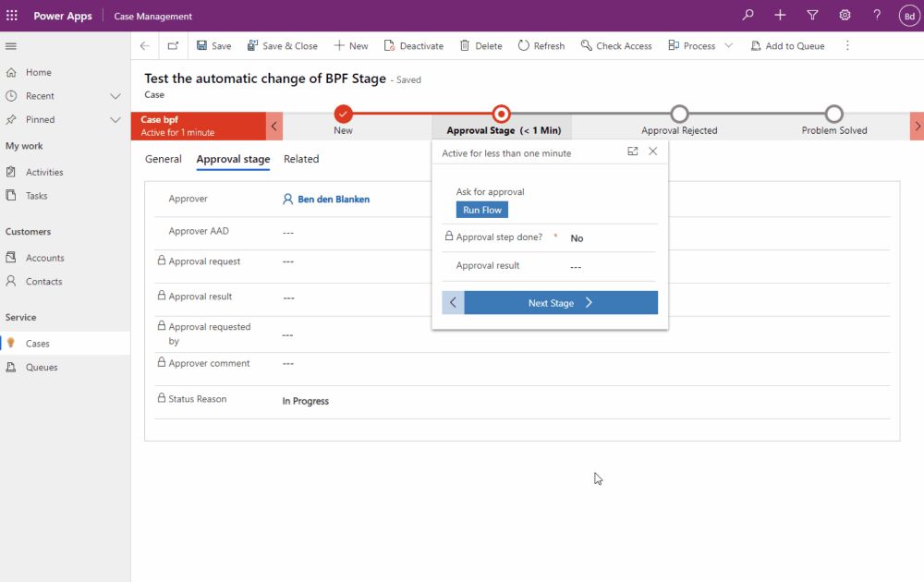Select the Approval Stage marker
The width and height of the screenshot is (924, 582).
coord(501,113)
